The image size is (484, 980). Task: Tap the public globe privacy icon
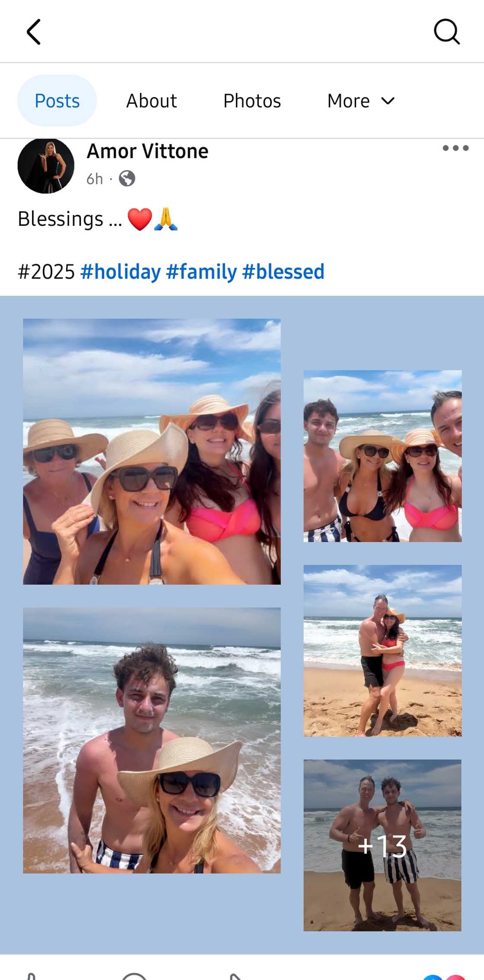[127, 178]
